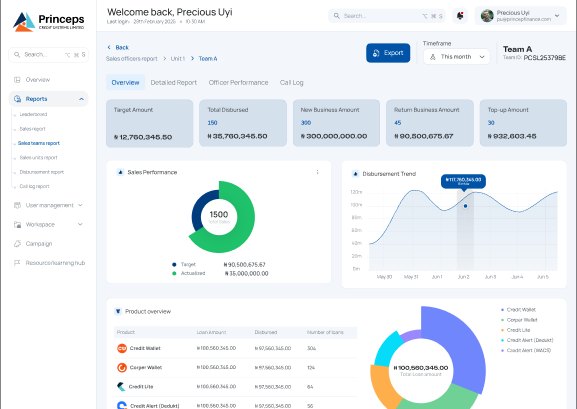This screenshot has width=577, height=409.
Task: Click the Team A breadcrumb
Action: pos(208,59)
